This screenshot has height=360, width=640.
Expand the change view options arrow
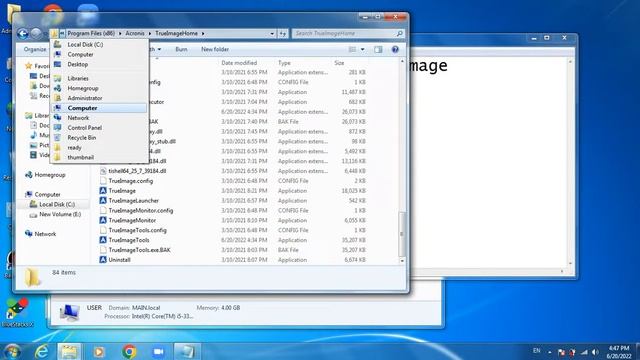tap(362, 49)
